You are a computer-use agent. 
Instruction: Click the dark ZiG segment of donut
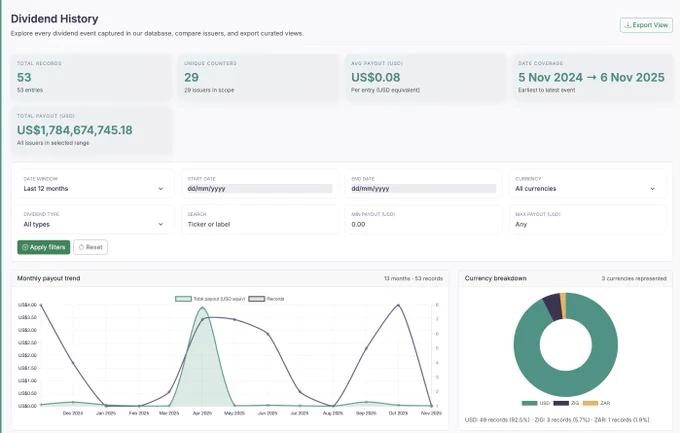tap(552, 307)
